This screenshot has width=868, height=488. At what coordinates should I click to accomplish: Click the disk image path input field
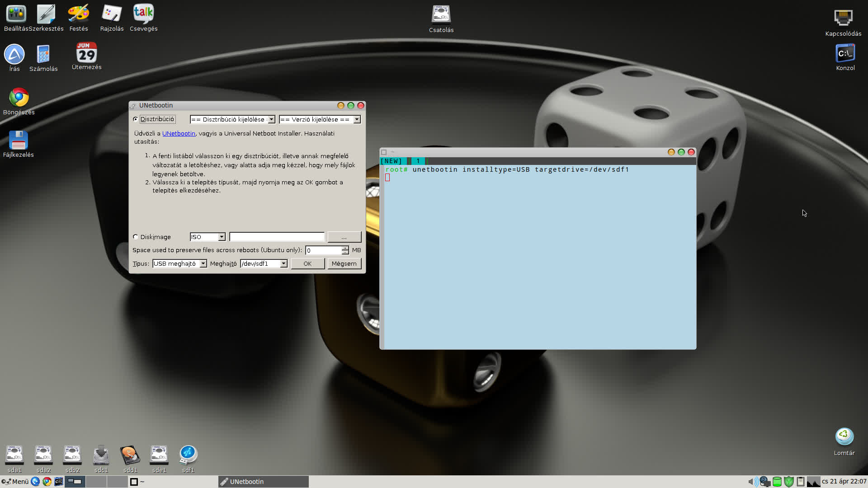coord(277,237)
